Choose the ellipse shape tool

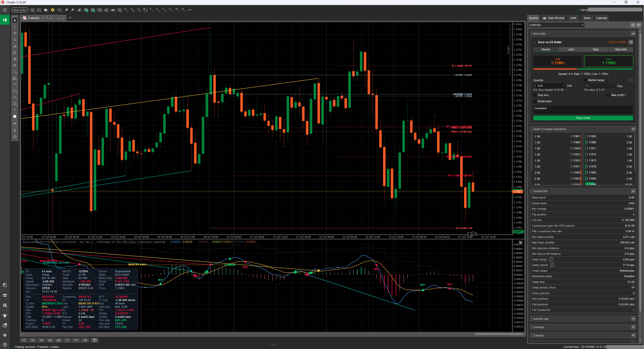(15, 97)
